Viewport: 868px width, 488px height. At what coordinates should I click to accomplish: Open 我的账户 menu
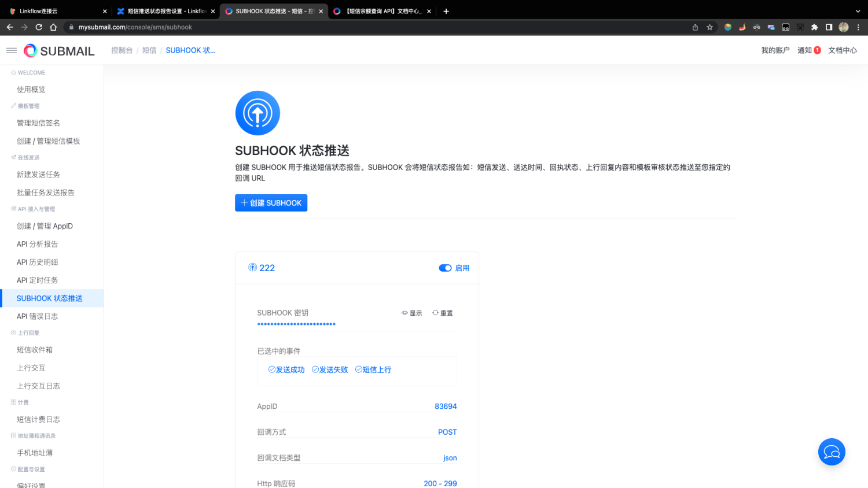(775, 50)
